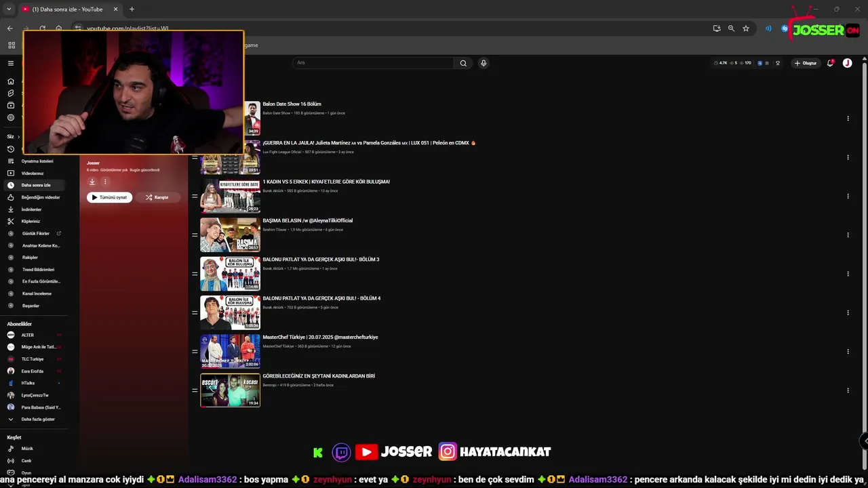Play all with Tümünü oynat button
The height and width of the screenshot is (488, 868).
[109, 197]
